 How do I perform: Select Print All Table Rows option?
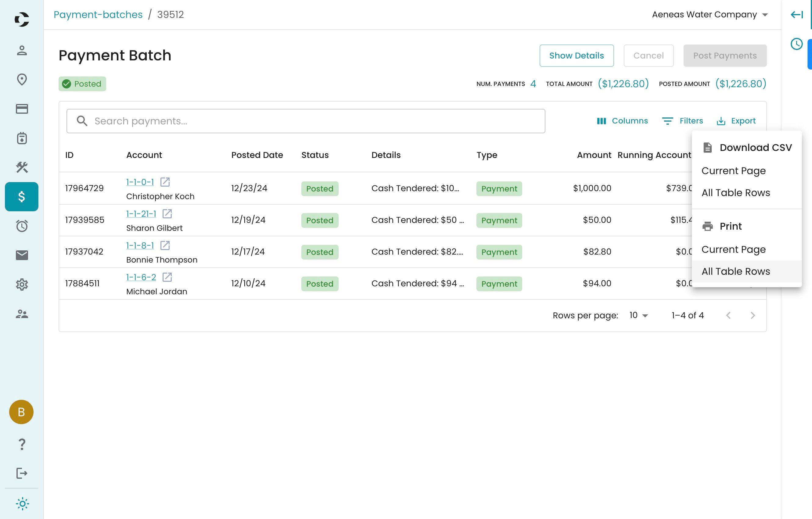click(x=735, y=271)
